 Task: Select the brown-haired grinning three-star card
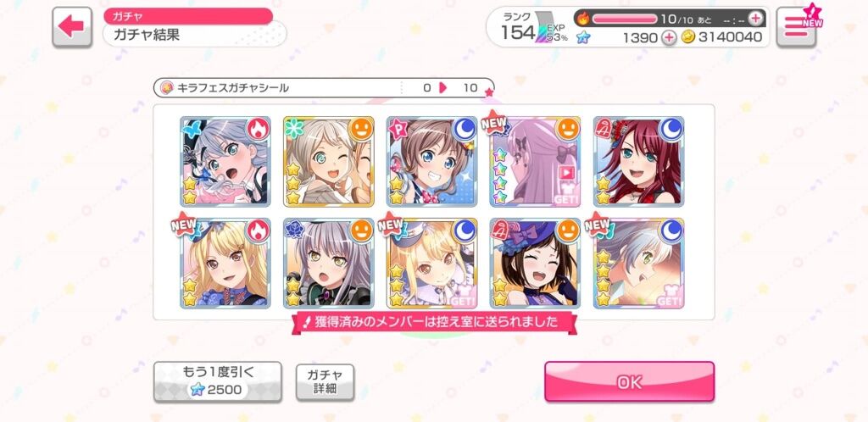pos(431,162)
